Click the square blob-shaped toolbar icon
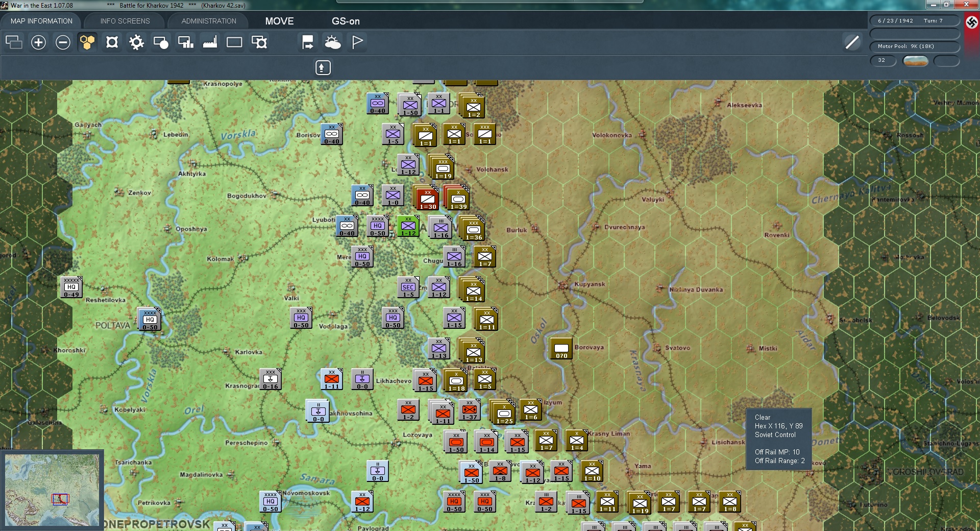This screenshot has height=531, width=980. 112,42
